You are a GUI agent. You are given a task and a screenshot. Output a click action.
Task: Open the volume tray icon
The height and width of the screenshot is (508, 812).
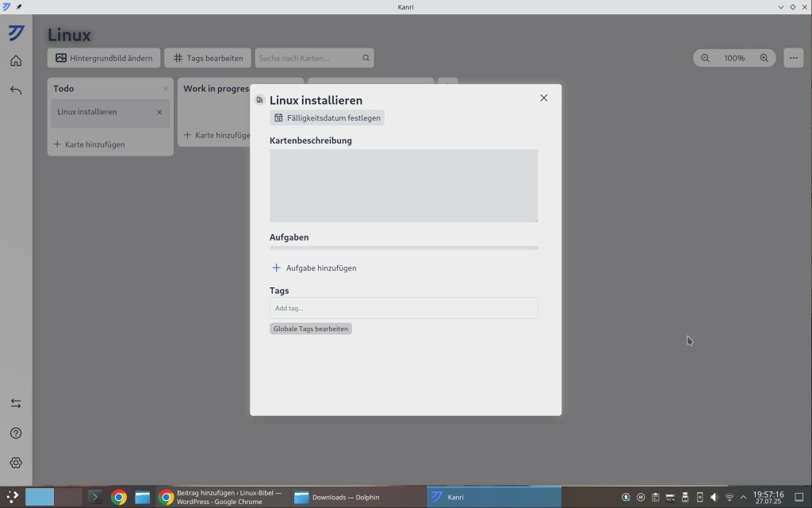(x=714, y=497)
